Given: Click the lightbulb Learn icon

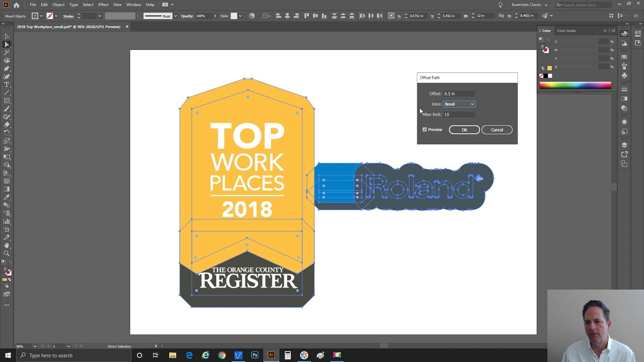Looking at the screenshot, I should (x=500, y=5).
